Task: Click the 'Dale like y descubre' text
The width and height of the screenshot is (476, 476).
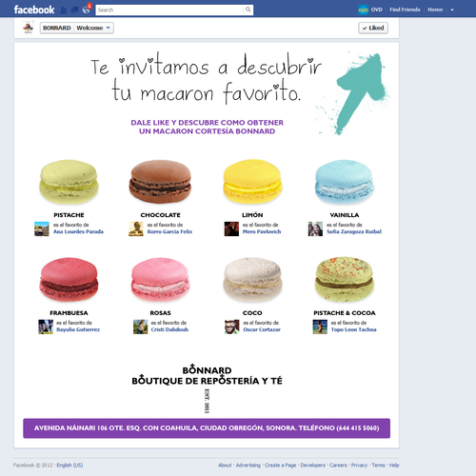Action: (207, 127)
